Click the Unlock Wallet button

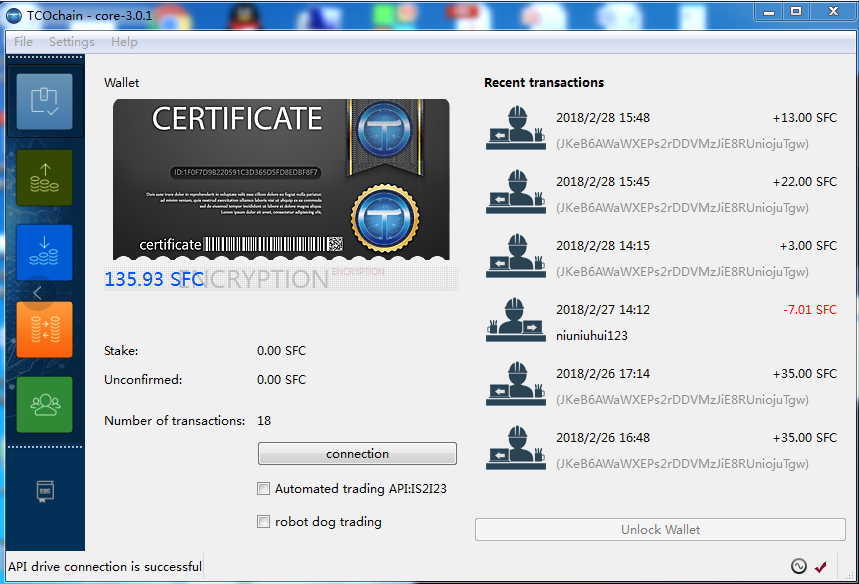(x=660, y=530)
